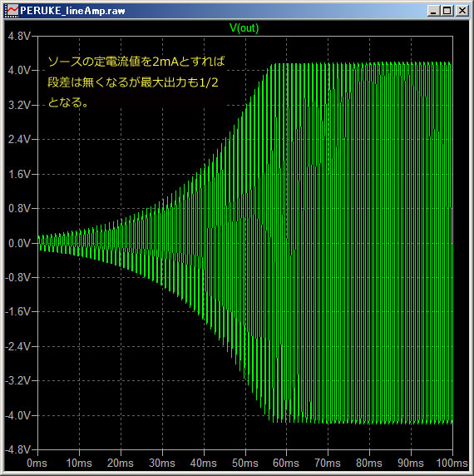The height and width of the screenshot is (476, 474).
Task: Click the LTspice waveform icon in title bar
Action: tap(12, 11)
